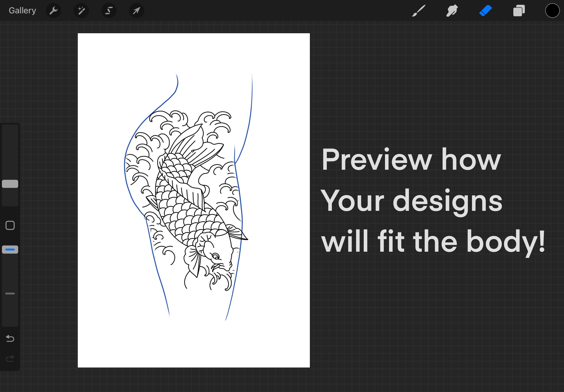Screen dimensions: 564x392
Task: Open the active color swatch picker
Action: click(552, 10)
